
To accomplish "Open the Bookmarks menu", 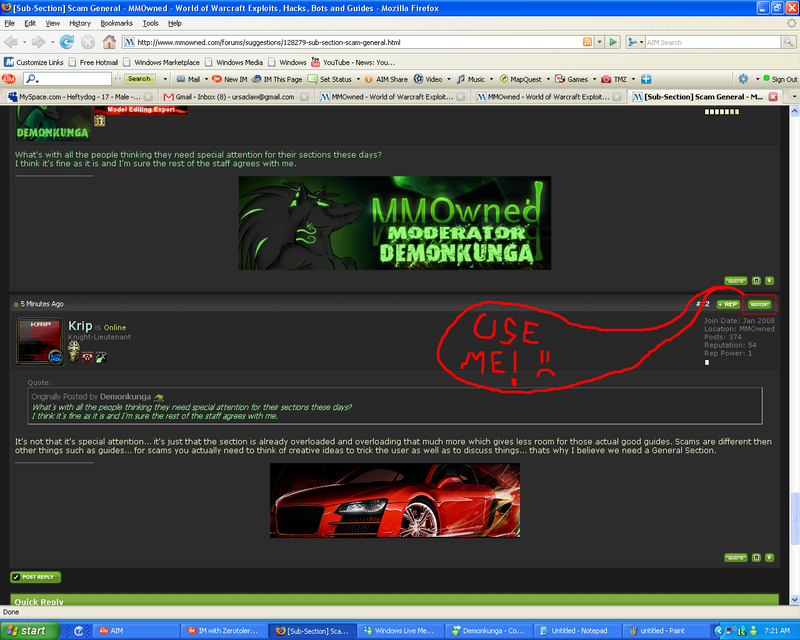I will coord(116,23).
